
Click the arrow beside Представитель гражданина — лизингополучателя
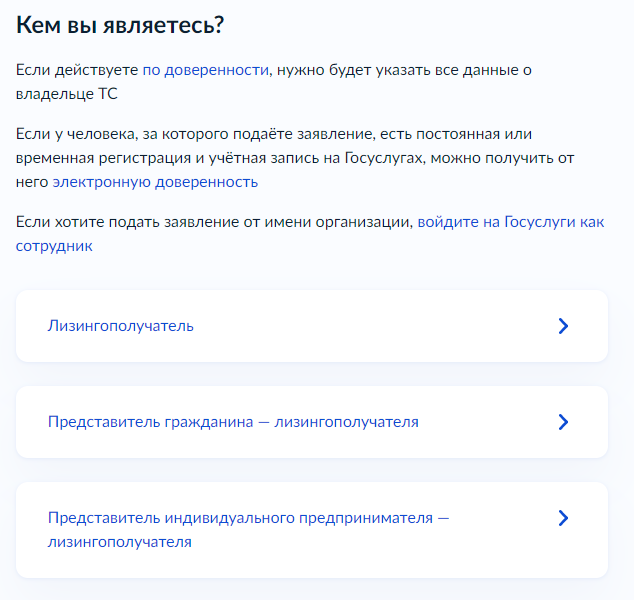click(x=563, y=422)
